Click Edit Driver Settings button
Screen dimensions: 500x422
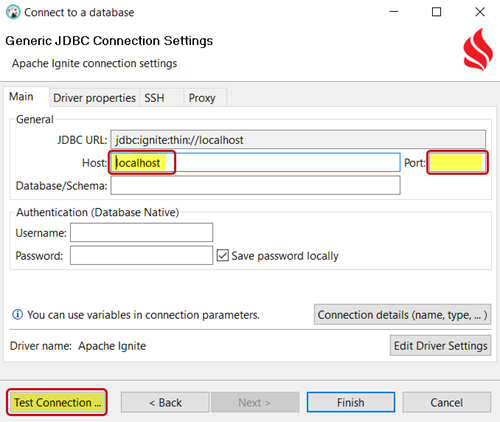[x=440, y=346]
